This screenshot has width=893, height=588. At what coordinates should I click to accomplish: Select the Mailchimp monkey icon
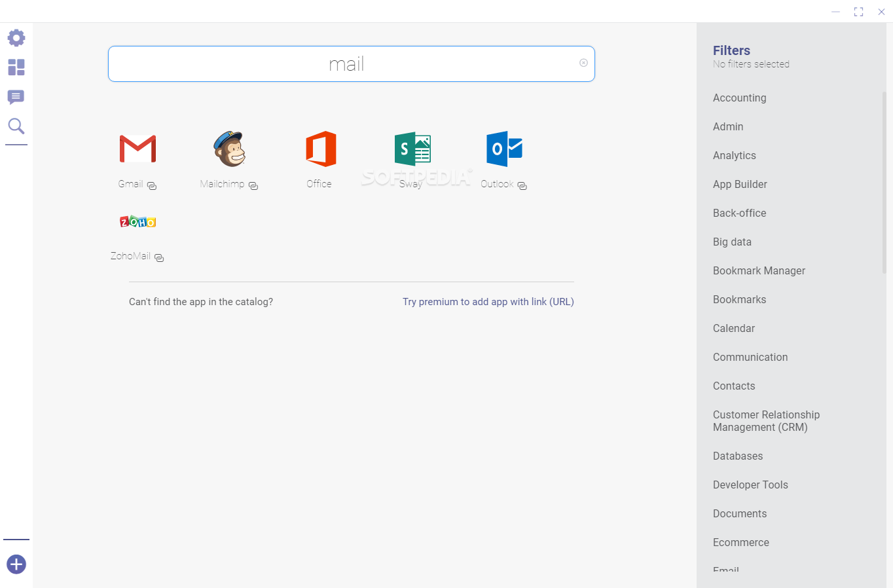229,149
